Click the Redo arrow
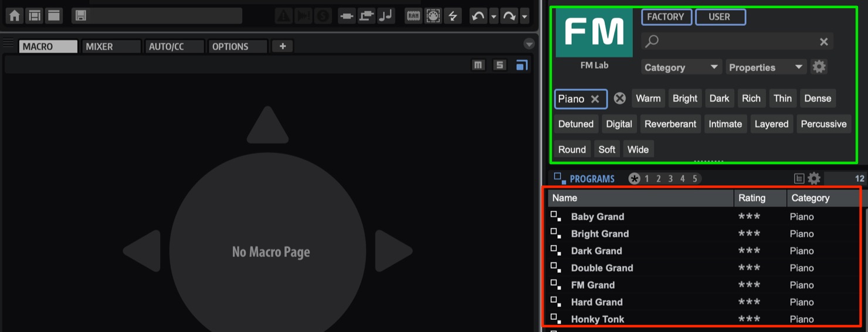868x332 pixels. coord(509,16)
